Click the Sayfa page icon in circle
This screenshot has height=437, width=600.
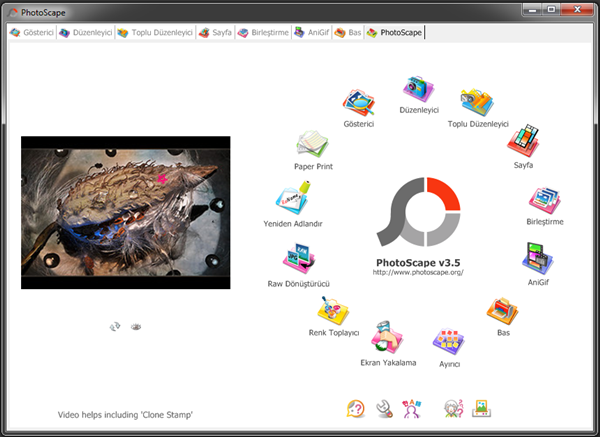pos(523,141)
